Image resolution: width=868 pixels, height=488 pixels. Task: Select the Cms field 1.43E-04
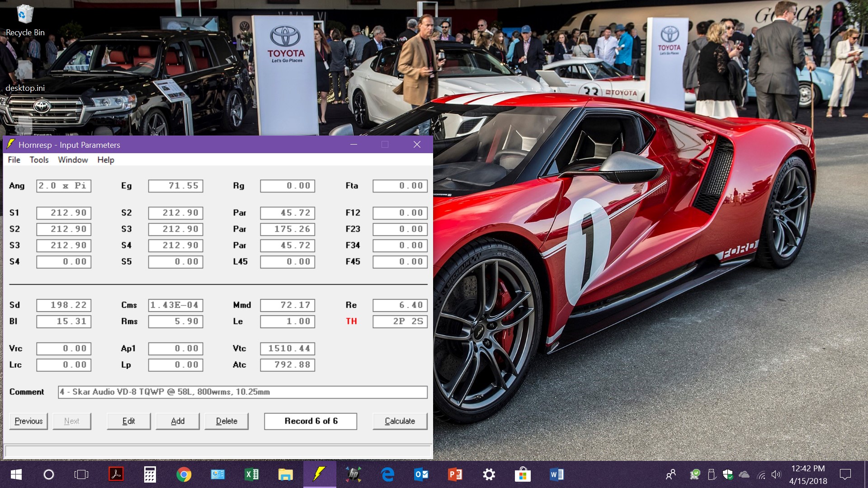point(175,305)
